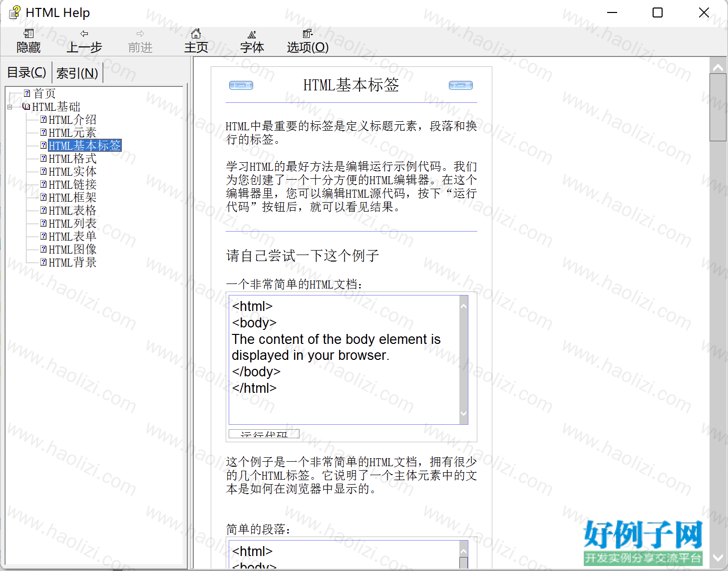Screen dimensions: 728x571
Task: Click the first code textarea's scroll down arrow
Action: point(464,413)
